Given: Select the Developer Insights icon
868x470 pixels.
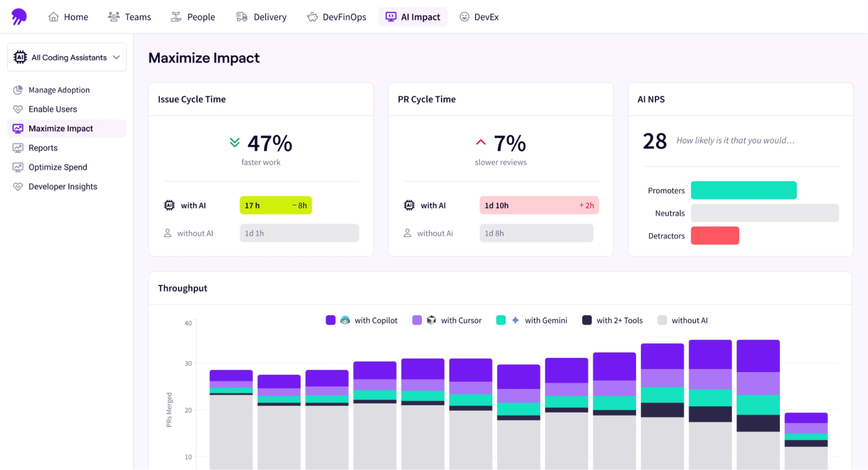Looking at the screenshot, I should pos(18,186).
